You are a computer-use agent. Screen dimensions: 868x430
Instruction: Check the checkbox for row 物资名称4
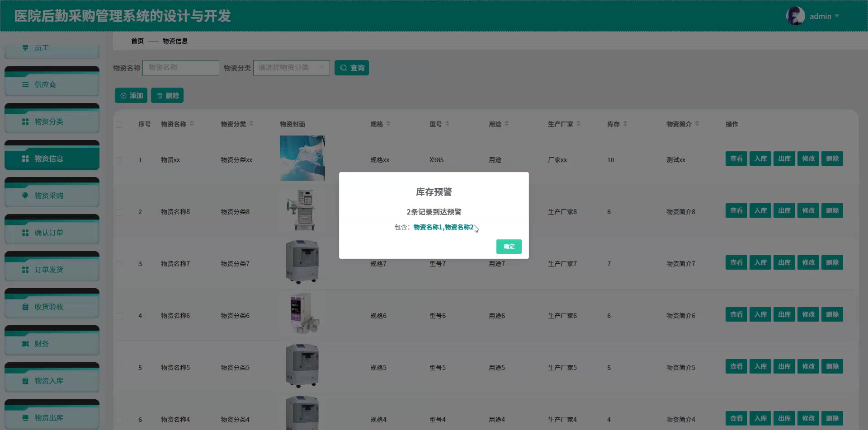[x=119, y=420]
